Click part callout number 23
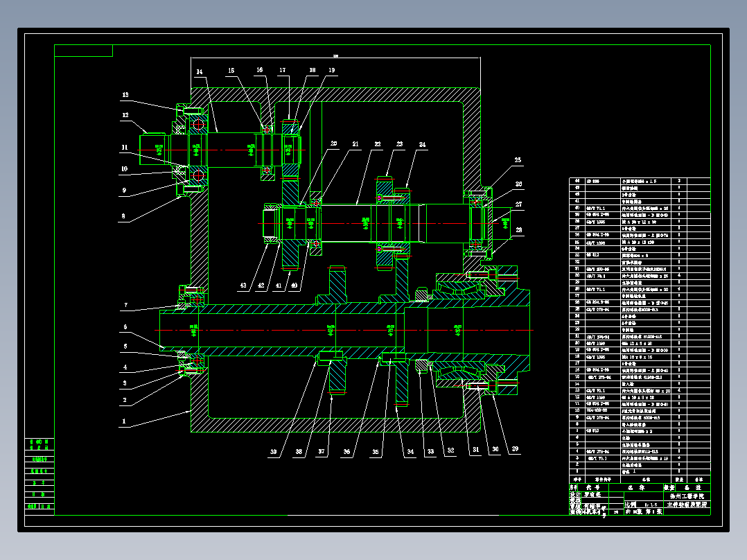 [x=400, y=144]
